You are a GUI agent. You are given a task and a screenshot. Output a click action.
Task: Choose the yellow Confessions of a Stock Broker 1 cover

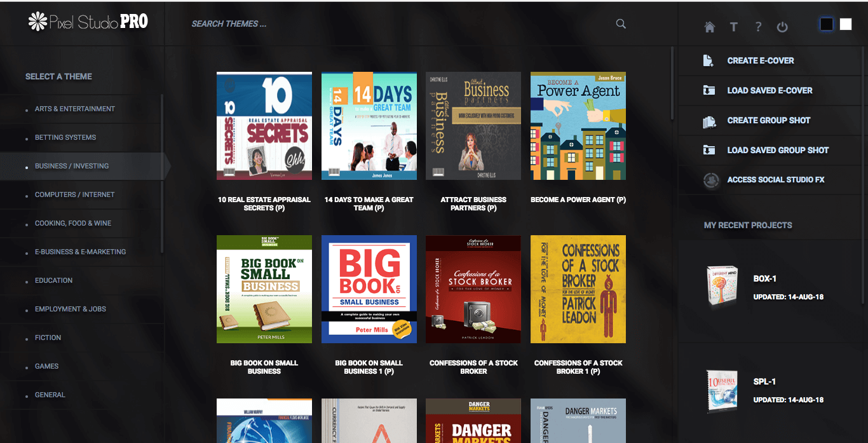coord(578,289)
